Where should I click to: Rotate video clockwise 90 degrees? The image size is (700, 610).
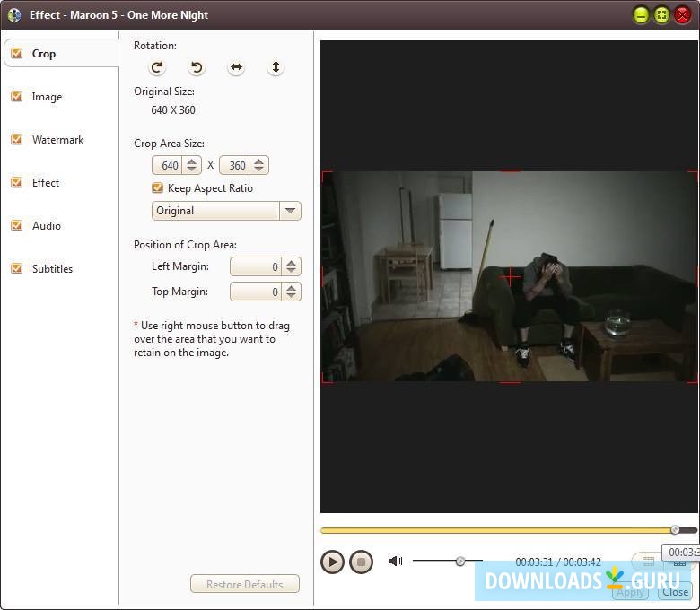click(x=157, y=68)
